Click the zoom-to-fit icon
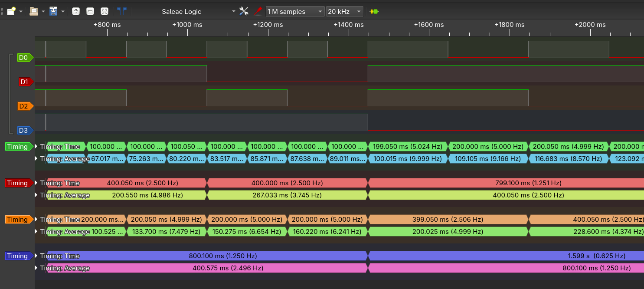 (104, 11)
